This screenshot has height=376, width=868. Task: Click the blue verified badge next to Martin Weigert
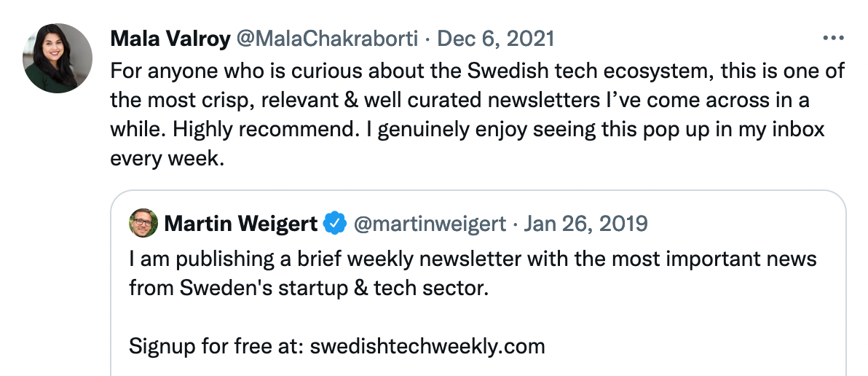click(335, 224)
